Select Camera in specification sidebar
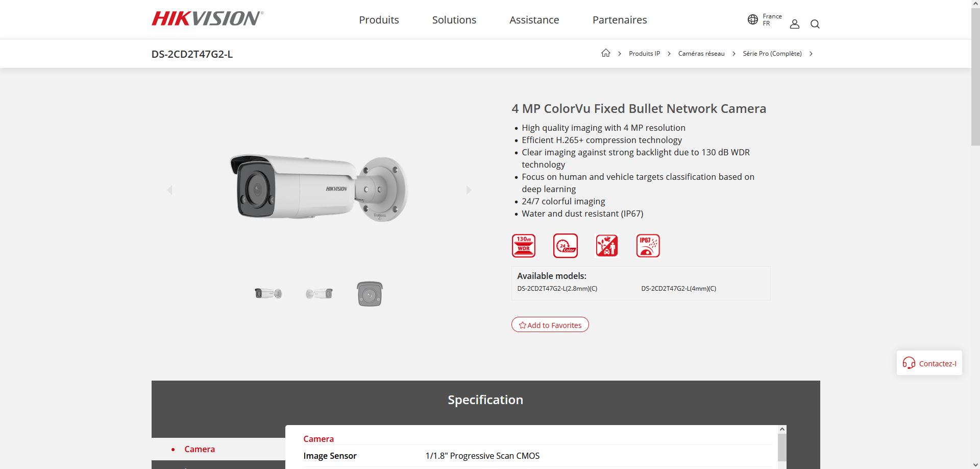The image size is (980, 469). tap(200, 449)
